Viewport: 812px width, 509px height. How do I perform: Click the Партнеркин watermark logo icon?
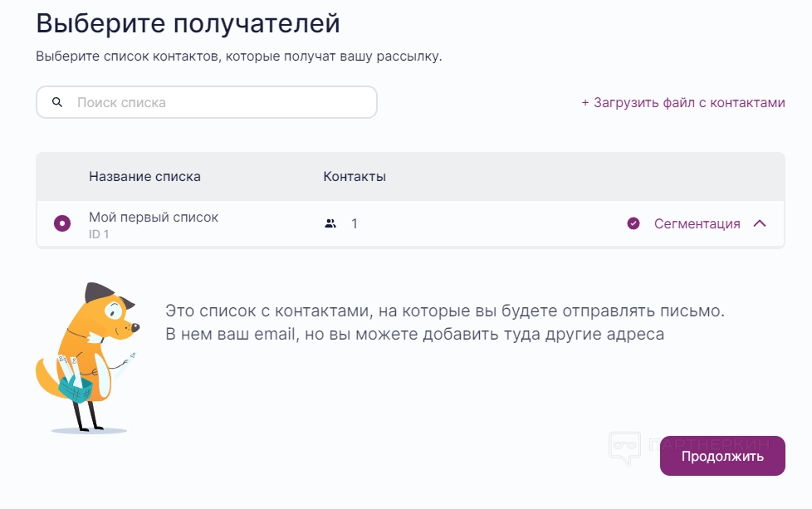[x=624, y=448]
